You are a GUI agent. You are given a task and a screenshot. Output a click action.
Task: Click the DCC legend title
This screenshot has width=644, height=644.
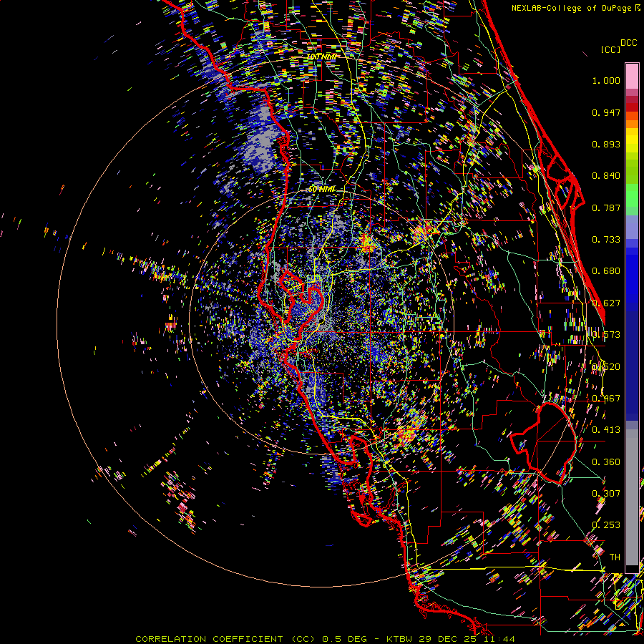(x=628, y=43)
